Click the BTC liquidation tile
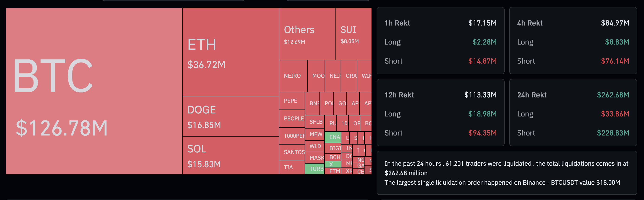This screenshot has width=644, height=200. (94, 91)
